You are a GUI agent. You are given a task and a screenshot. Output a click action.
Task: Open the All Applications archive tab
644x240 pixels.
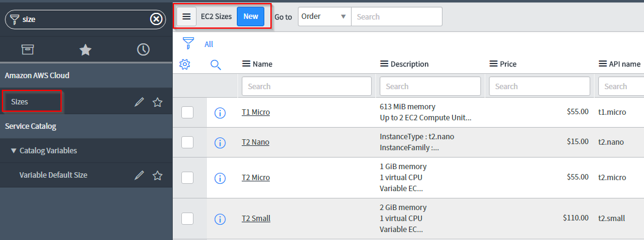[27, 49]
